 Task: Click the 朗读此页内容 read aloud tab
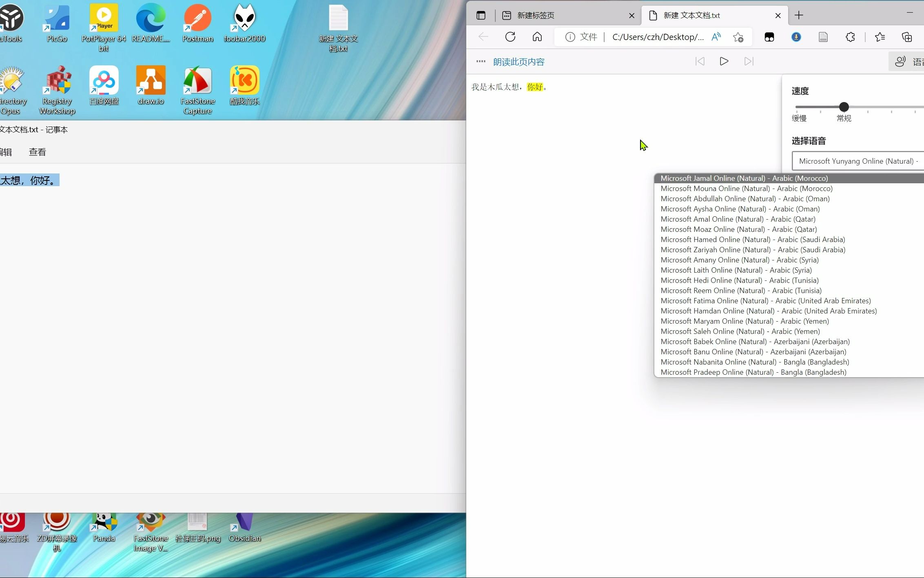coord(519,61)
